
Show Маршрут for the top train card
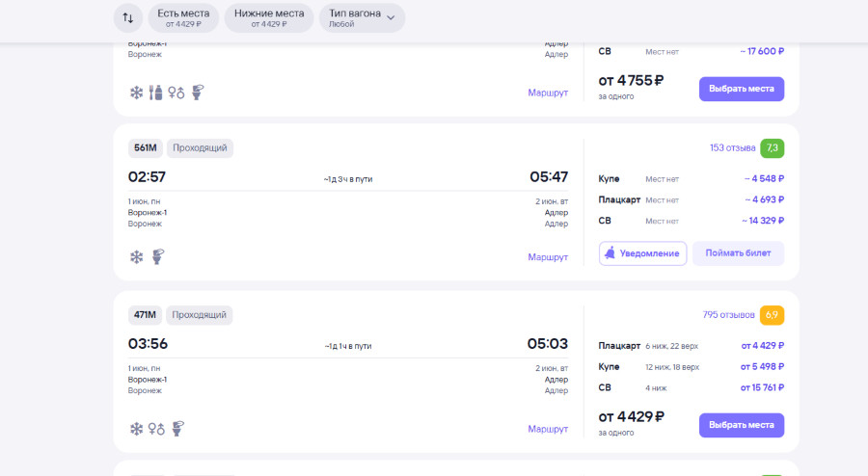(x=548, y=93)
